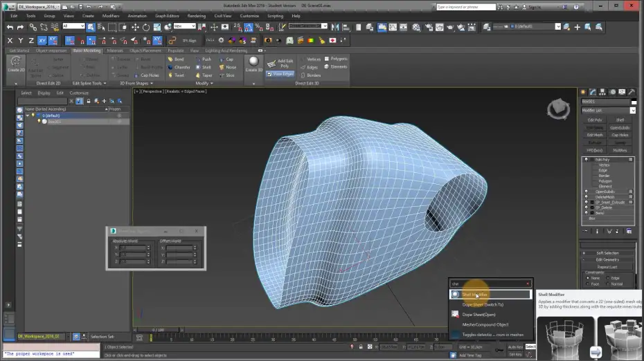Apply the Shell modifier from ribbon
Screen dimensions: 644x361
pos(204,67)
